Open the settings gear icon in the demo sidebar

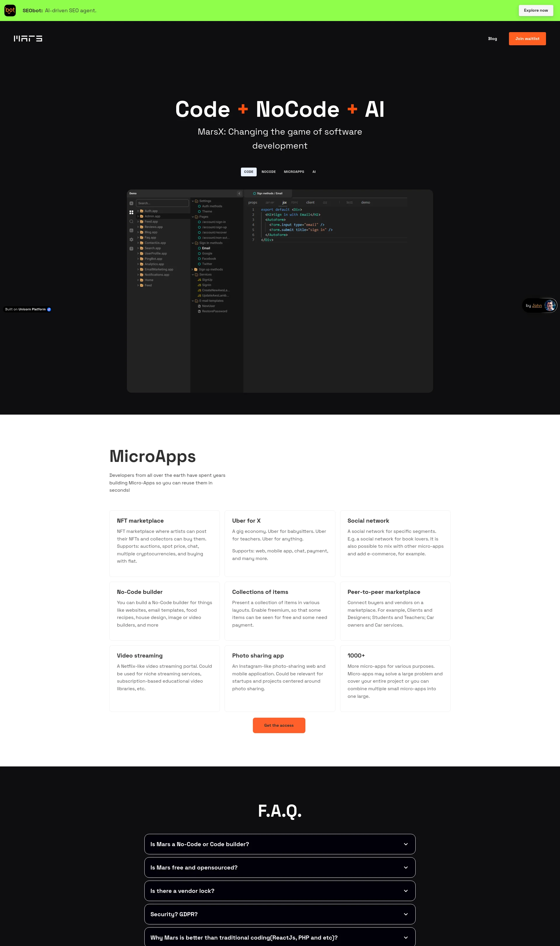click(x=131, y=240)
